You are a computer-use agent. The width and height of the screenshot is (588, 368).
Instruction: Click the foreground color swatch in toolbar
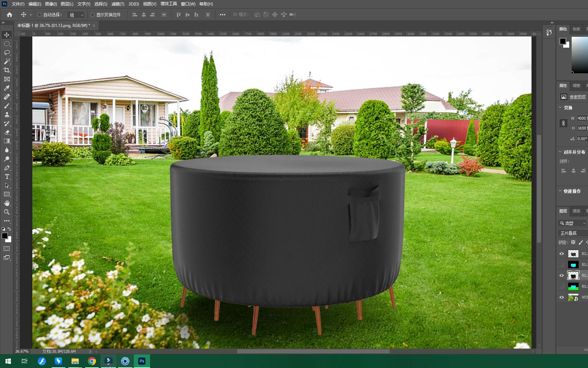point(5,236)
